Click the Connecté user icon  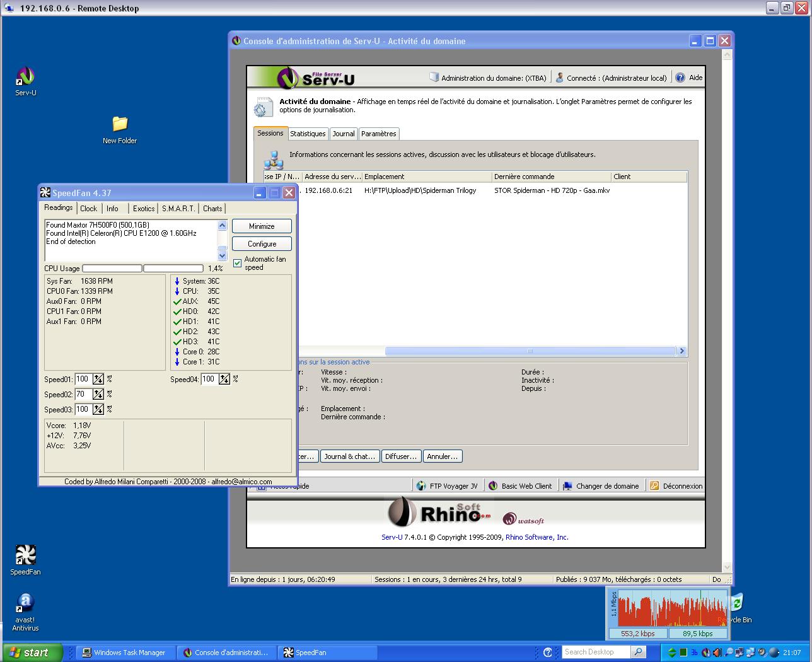(559, 77)
